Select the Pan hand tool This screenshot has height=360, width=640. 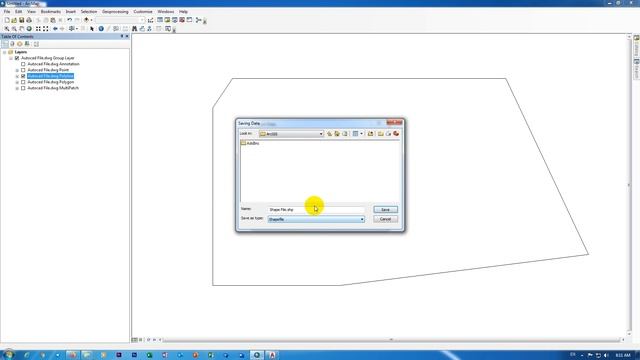coord(22,29)
